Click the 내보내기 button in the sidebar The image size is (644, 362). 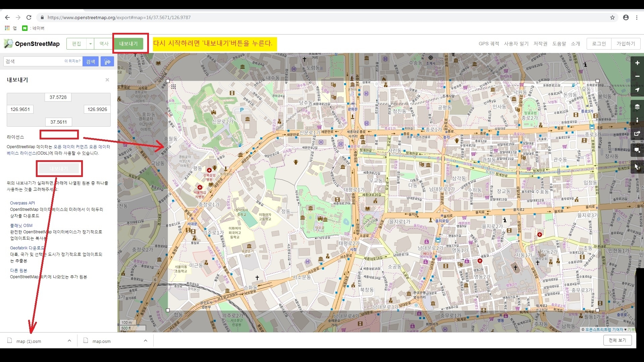pyautogui.click(x=59, y=169)
